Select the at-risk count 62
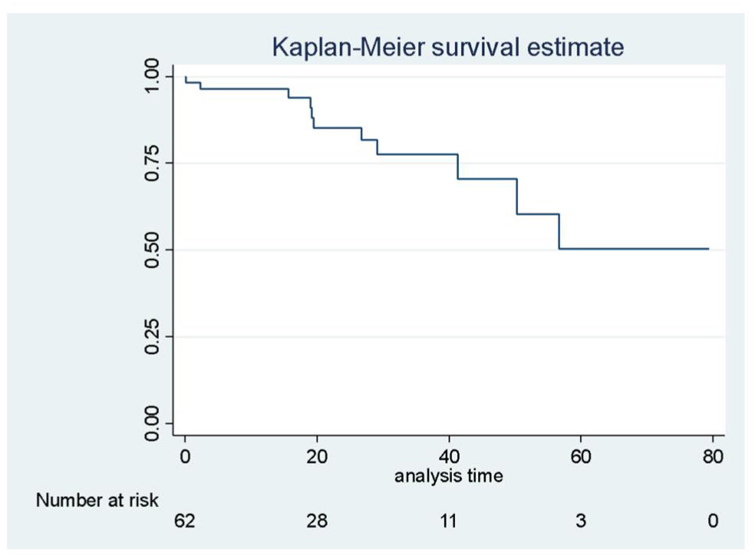The height and width of the screenshot is (557, 756). (185, 521)
